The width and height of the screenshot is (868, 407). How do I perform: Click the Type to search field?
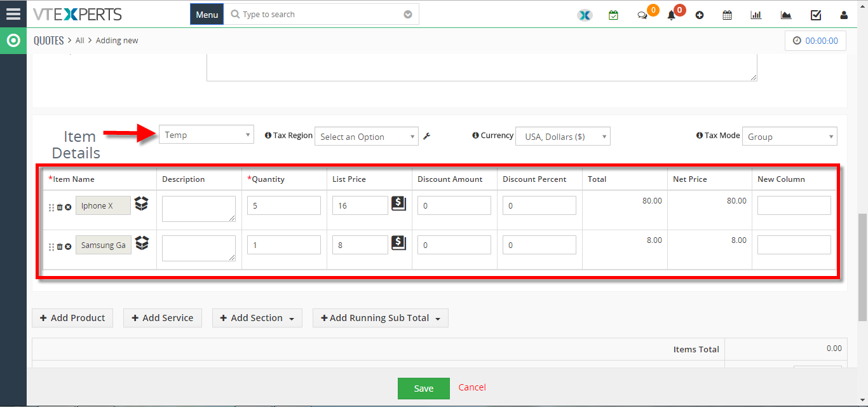click(x=322, y=15)
